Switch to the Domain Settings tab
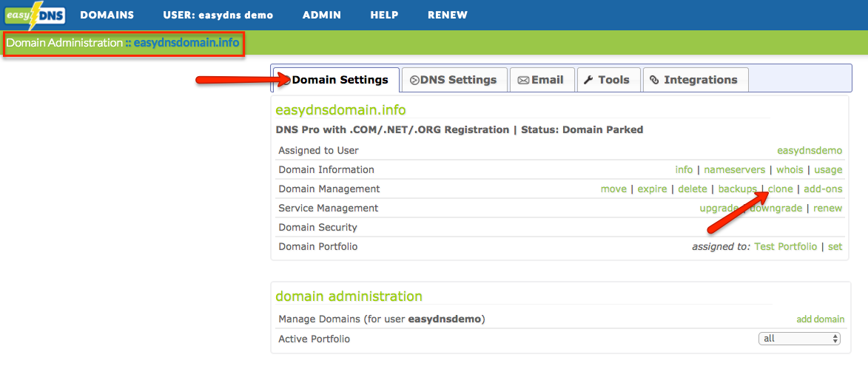 [x=337, y=80]
